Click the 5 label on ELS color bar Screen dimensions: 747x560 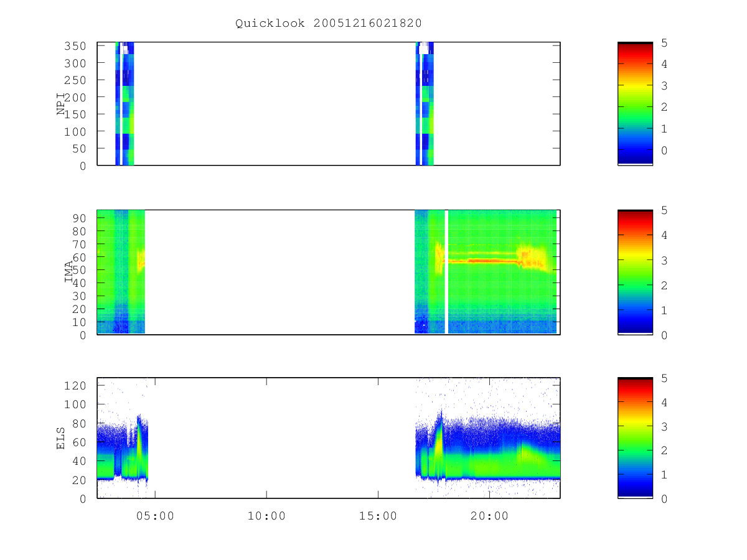[x=664, y=378]
